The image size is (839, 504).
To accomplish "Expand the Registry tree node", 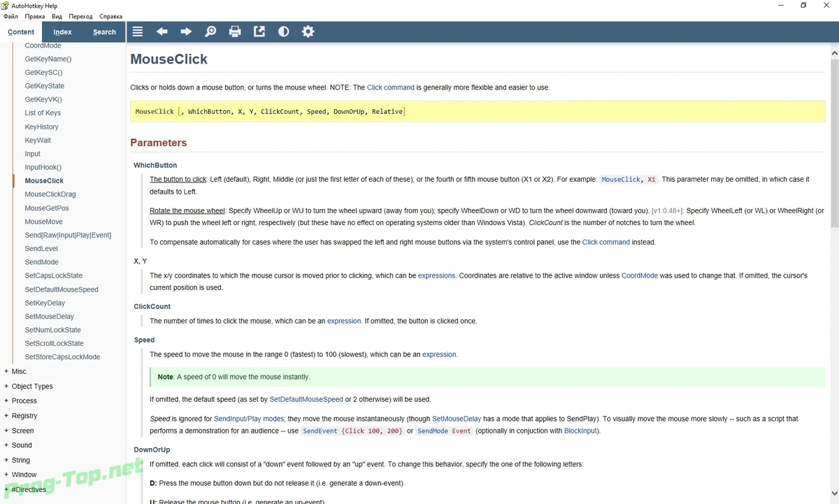I will tap(6, 416).
